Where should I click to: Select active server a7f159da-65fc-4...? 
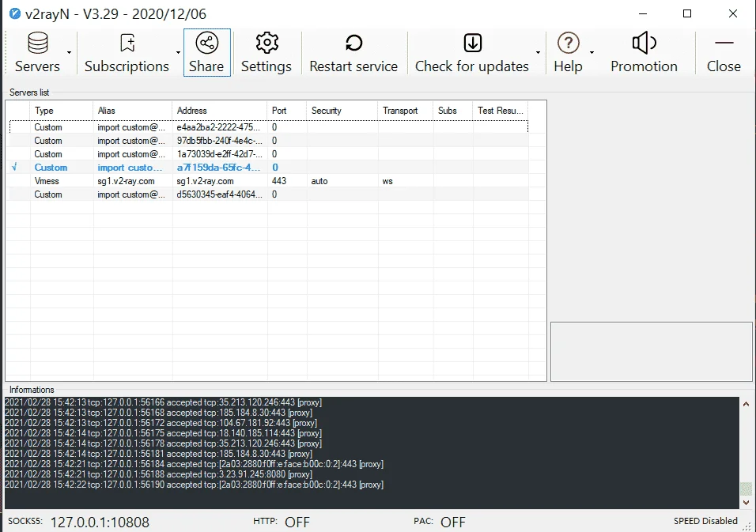[x=269, y=168]
